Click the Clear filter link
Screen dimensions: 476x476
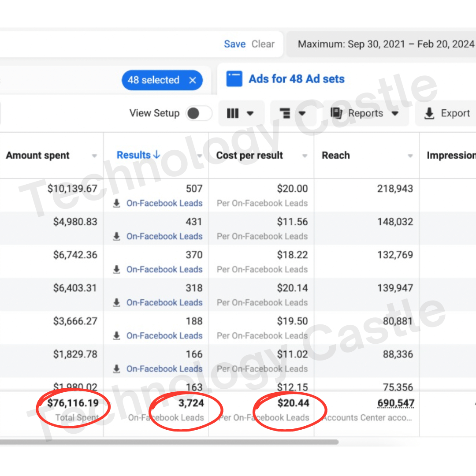pos(263,44)
